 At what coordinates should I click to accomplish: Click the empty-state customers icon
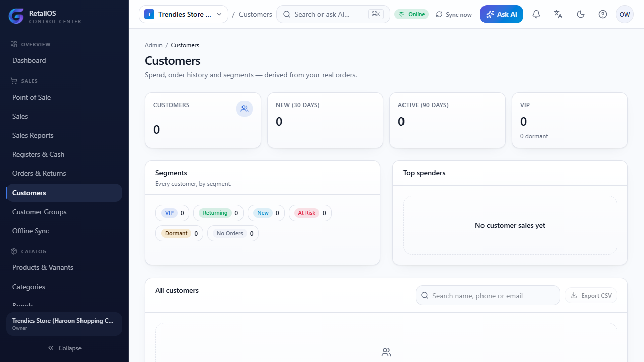386,352
